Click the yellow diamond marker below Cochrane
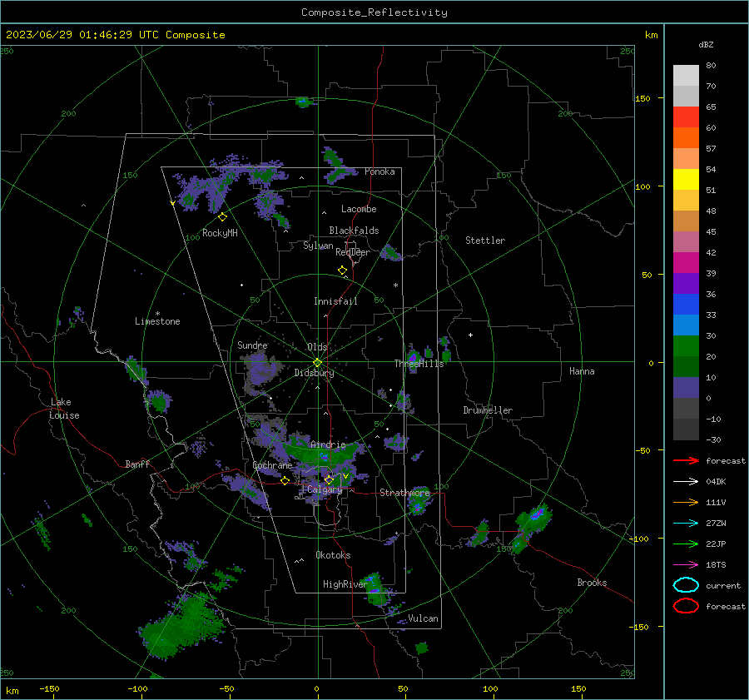This screenshot has width=749, height=700. (x=285, y=480)
